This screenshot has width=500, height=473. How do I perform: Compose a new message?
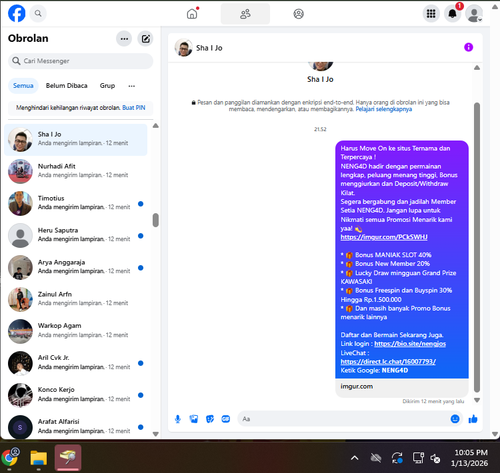[x=145, y=39]
